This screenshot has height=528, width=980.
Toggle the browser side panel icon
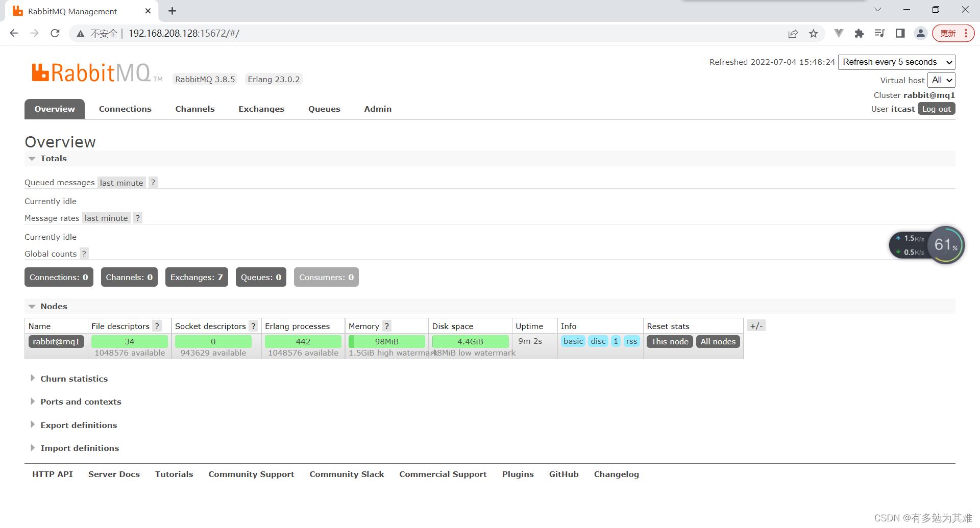pos(900,33)
